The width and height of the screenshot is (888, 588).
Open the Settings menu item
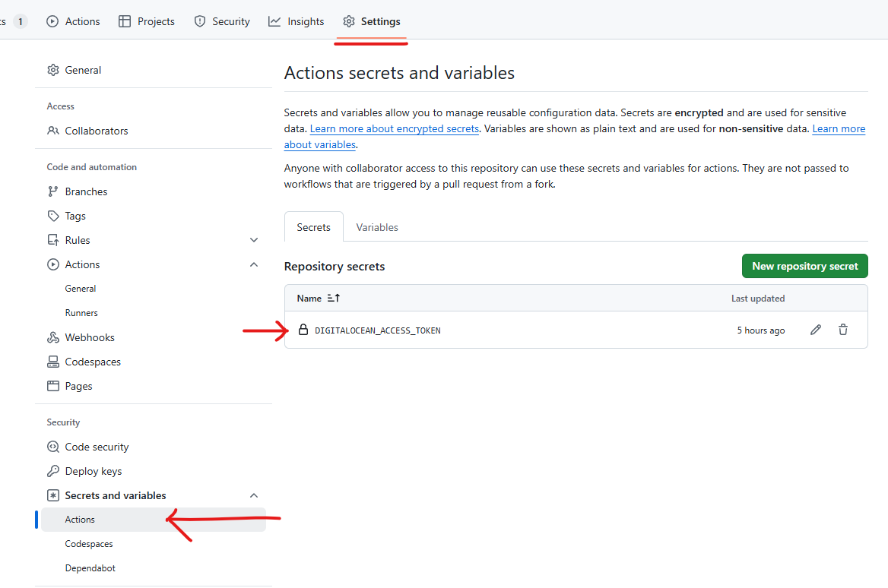[x=371, y=21]
